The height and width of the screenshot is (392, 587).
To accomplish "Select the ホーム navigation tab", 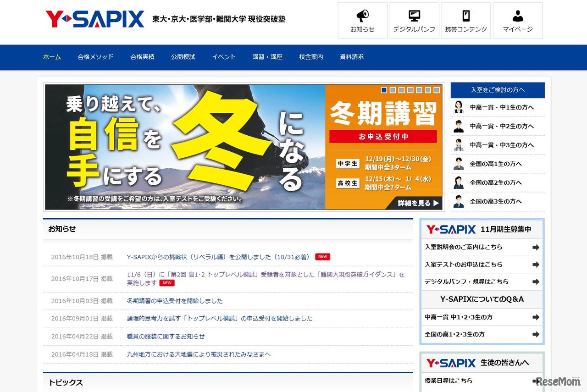I will click(x=51, y=57).
